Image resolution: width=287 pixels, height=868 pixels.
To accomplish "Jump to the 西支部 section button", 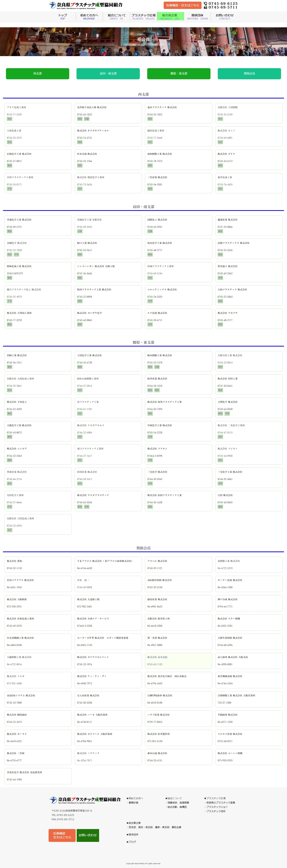I will click(x=38, y=73).
